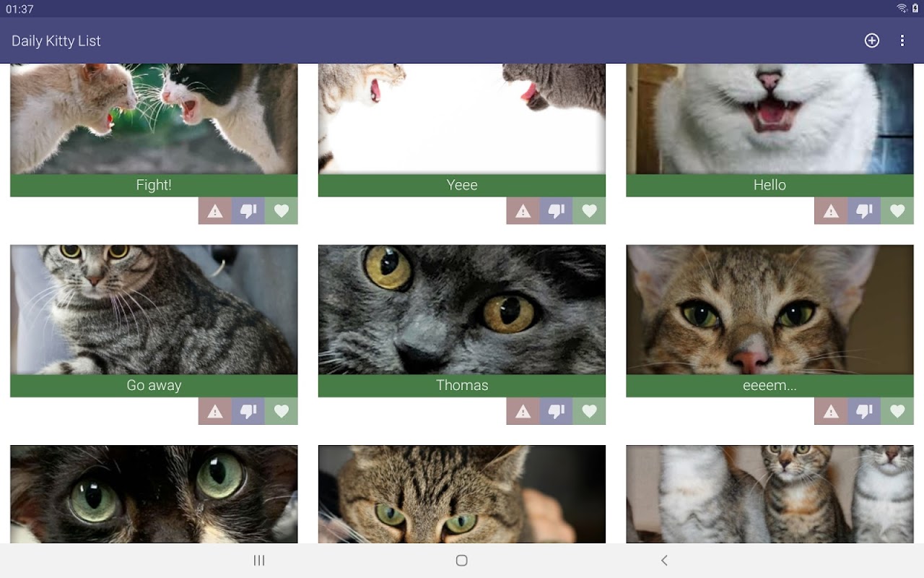Screen dimensions: 924x578
Task: Open the Thomas gray cat thumbnail
Action: (x=462, y=309)
